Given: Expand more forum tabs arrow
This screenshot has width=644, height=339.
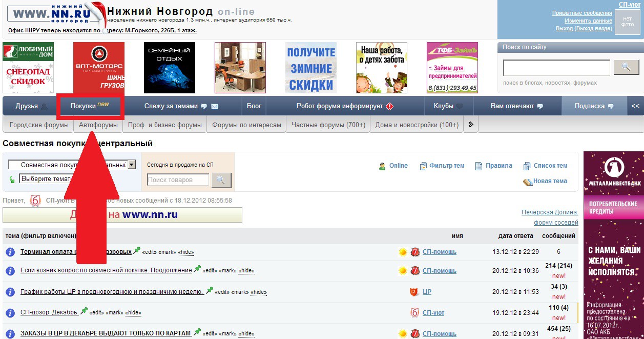Looking at the screenshot, I should pyautogui.click(x=471, y=125).
